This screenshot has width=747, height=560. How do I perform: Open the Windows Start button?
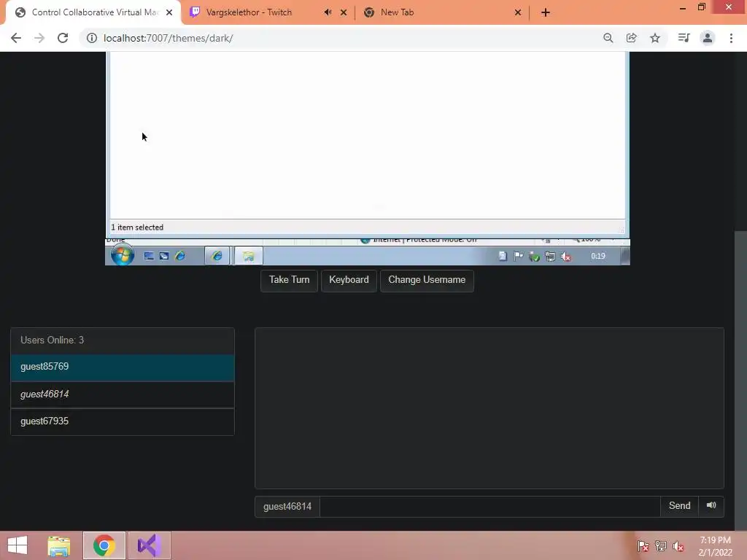18,545
